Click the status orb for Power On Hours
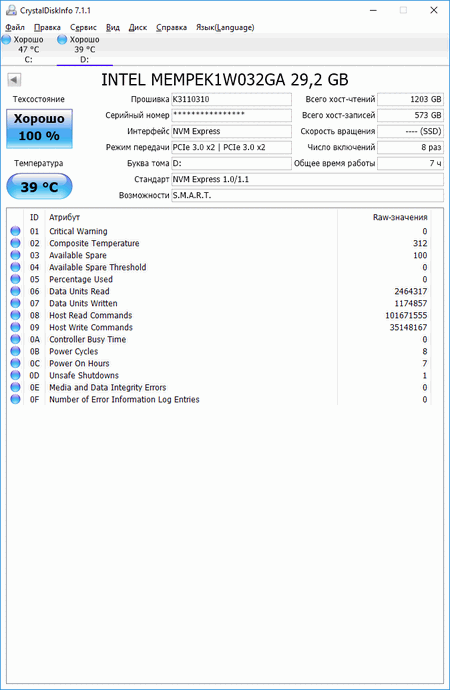 tap(15, 363)
